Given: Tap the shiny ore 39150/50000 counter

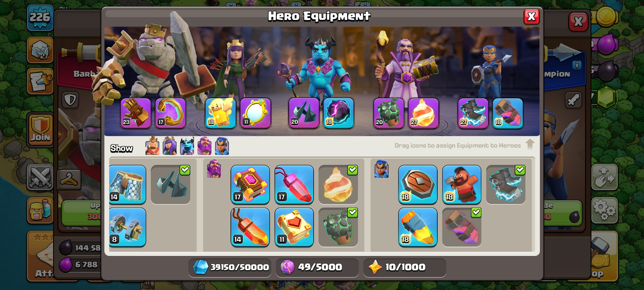Looking at the screenshot, I should pos(230,267).
